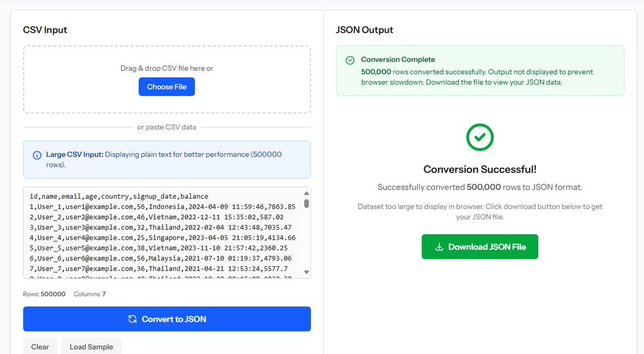Click the User_4 Singapore data row

pyautogui.click(x=163, y=237)
